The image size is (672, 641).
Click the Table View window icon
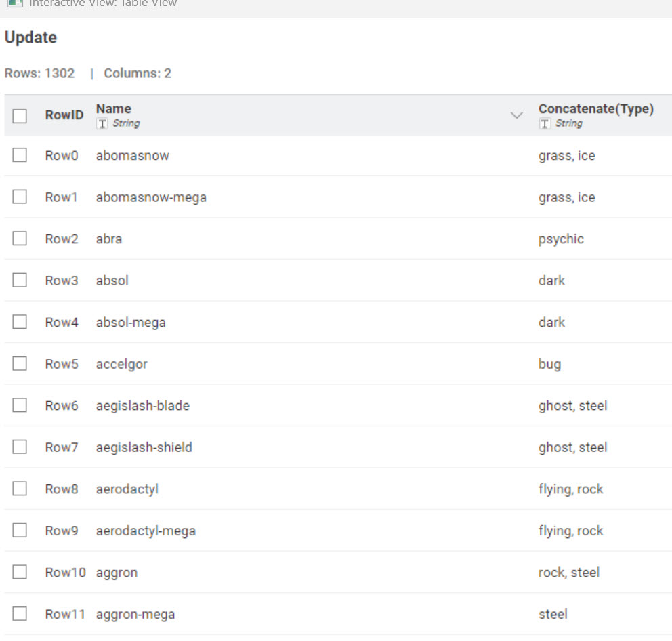(14, 3)
